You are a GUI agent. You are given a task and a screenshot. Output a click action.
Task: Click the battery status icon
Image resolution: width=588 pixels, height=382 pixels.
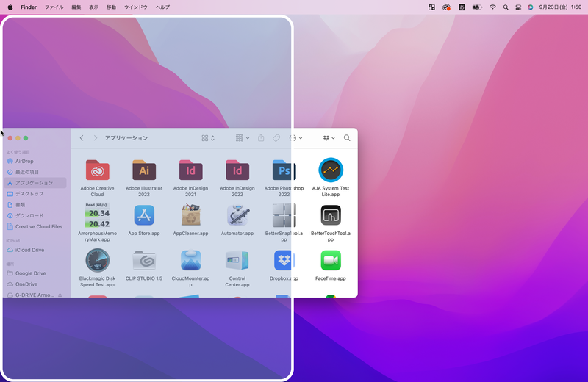click(x=477, y=7)
